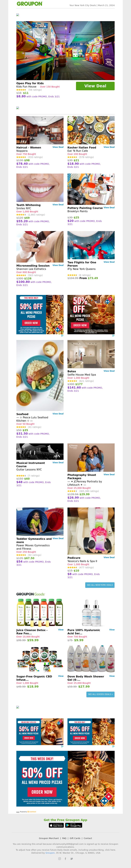Image resolution: width=131 pixels, height=868 pixels.
Task: Click See All New-York Deals button
Action: (x=100, y=585)
